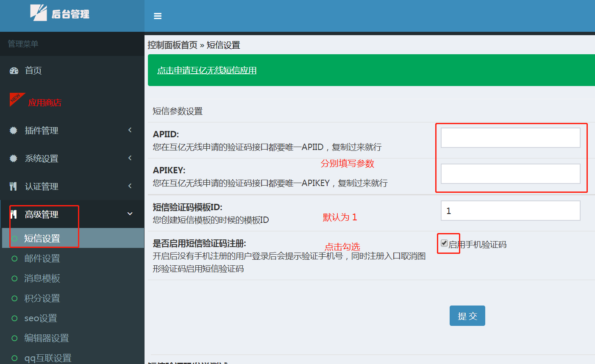Go to 控制面板首页 breadcrumb link
The width and height of the screenshot is (595, 364).
click(172, 45)
